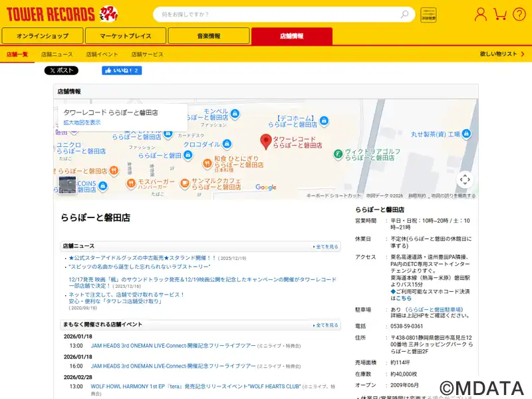
Task: Click the red Tower Records map pin
Action: point(265,141)
